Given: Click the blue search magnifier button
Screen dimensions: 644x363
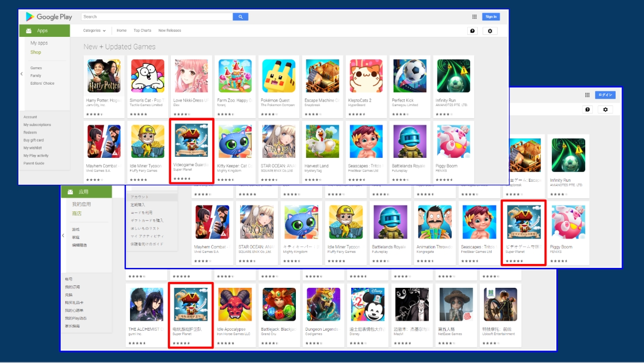Looking at the screenshot, I should 241,17.
